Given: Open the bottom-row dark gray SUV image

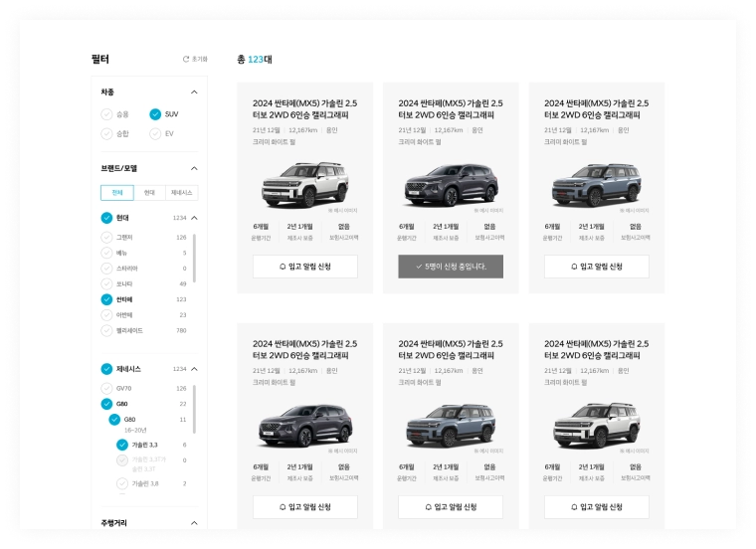Looking at the screenshot, I should (305, 426).
